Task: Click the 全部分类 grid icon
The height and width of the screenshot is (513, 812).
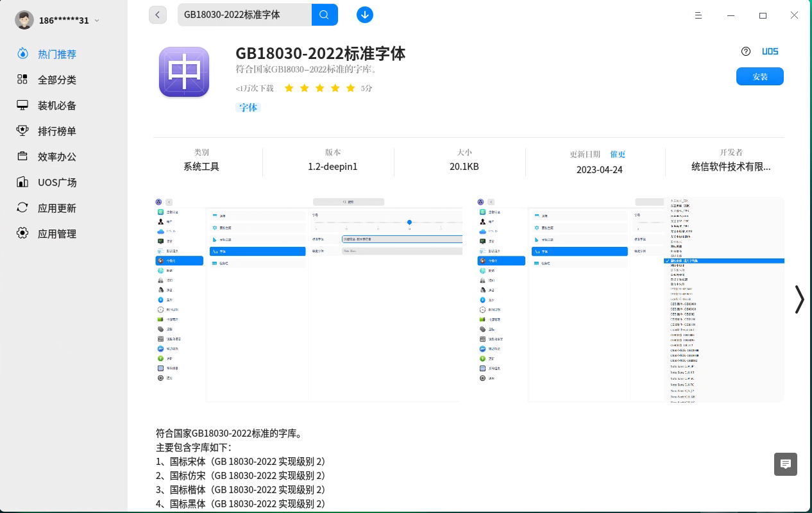Action: [x=22, y=80]
